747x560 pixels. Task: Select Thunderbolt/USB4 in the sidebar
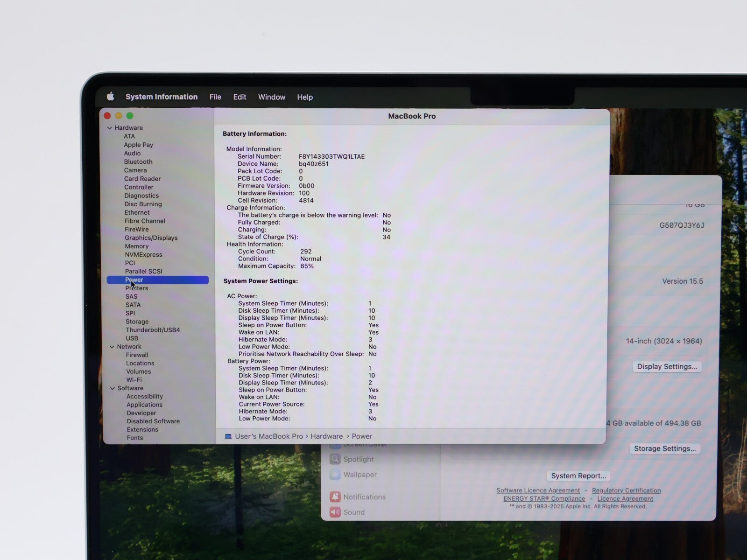tap(153, 330)
